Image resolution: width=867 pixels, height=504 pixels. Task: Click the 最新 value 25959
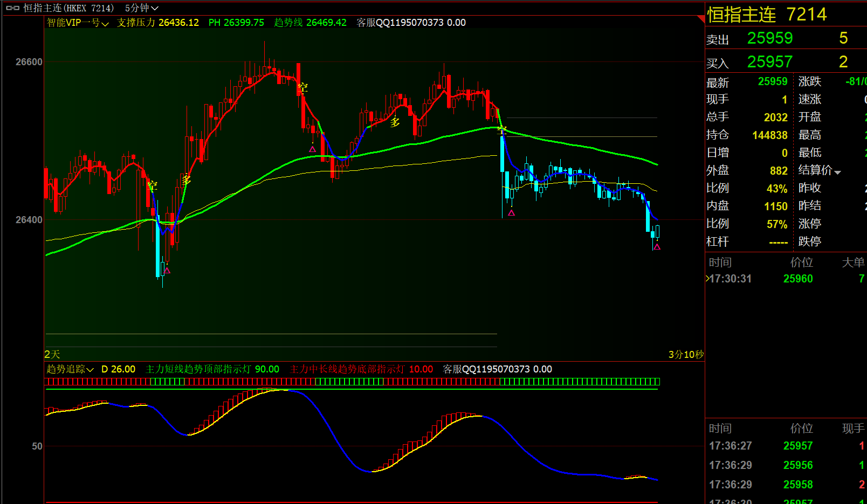773,81
